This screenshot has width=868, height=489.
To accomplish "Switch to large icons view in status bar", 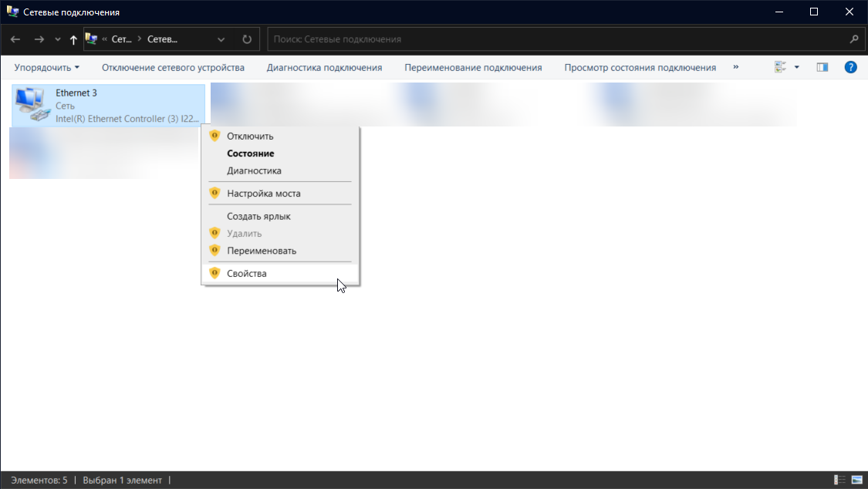I will coord(856,480).
